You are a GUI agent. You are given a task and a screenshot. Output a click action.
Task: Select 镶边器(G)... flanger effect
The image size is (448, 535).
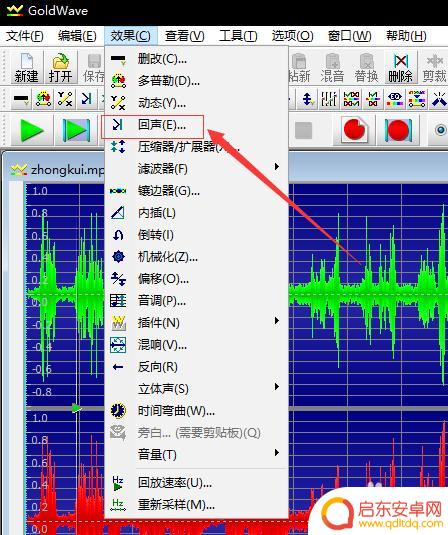196,191
